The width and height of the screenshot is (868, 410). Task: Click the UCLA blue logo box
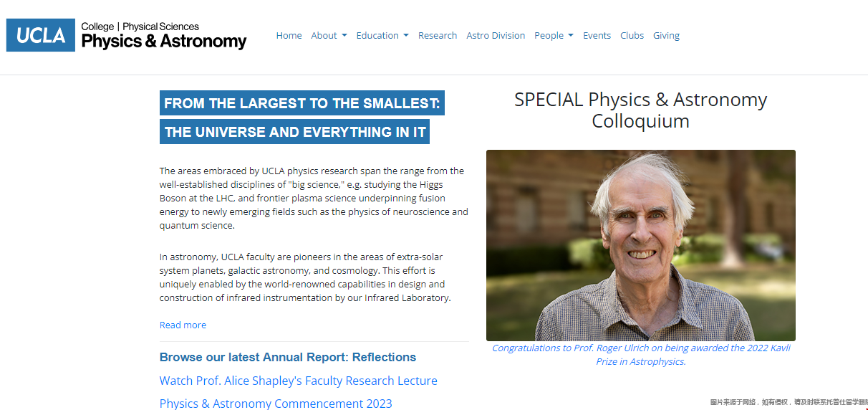[41, 35]
